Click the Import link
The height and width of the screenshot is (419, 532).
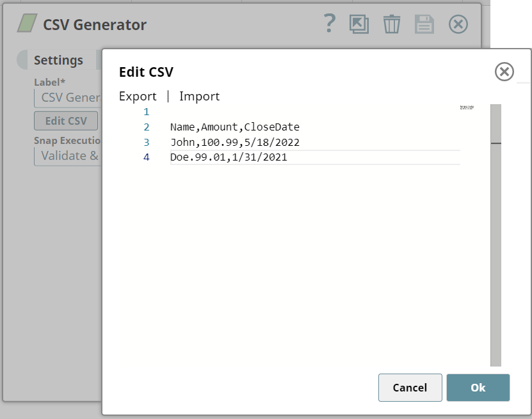(200, 97)
